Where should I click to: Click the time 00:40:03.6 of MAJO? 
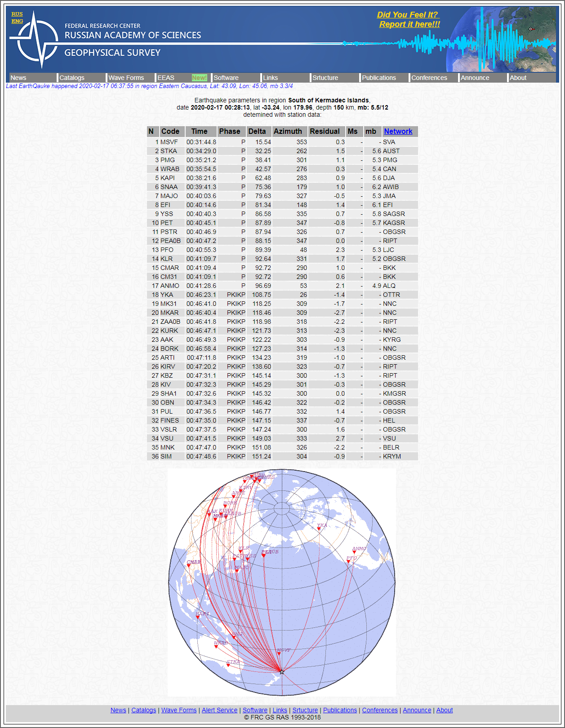coord(201,196)
